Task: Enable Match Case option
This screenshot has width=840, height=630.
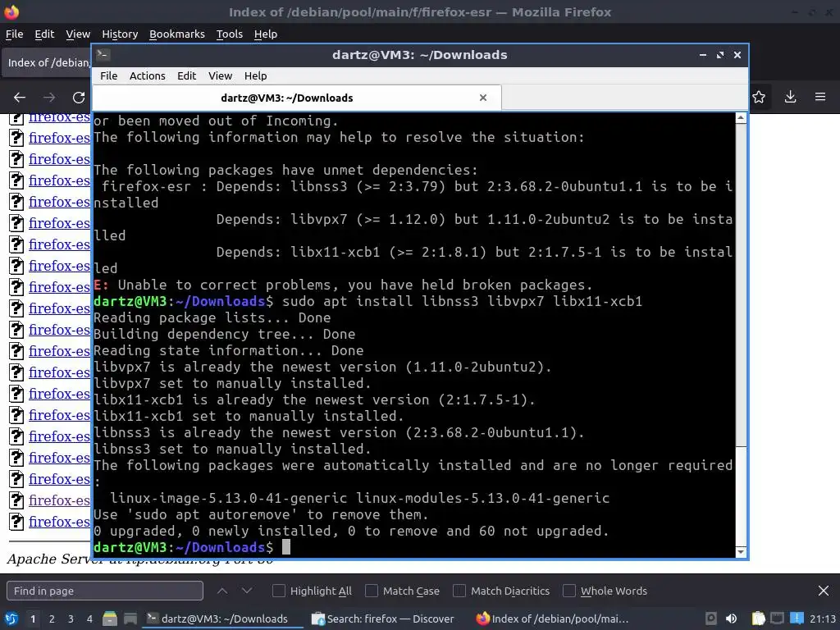Action: (372, 591)
